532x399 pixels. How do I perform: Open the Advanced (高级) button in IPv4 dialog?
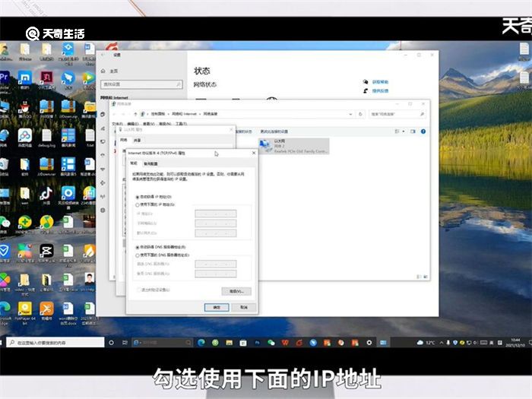(236, 291)
